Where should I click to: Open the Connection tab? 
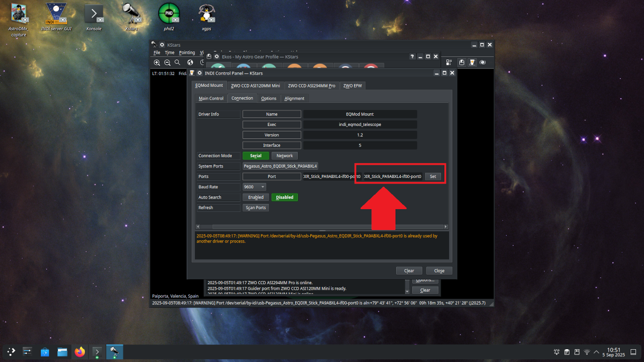[x=242, y=98]
